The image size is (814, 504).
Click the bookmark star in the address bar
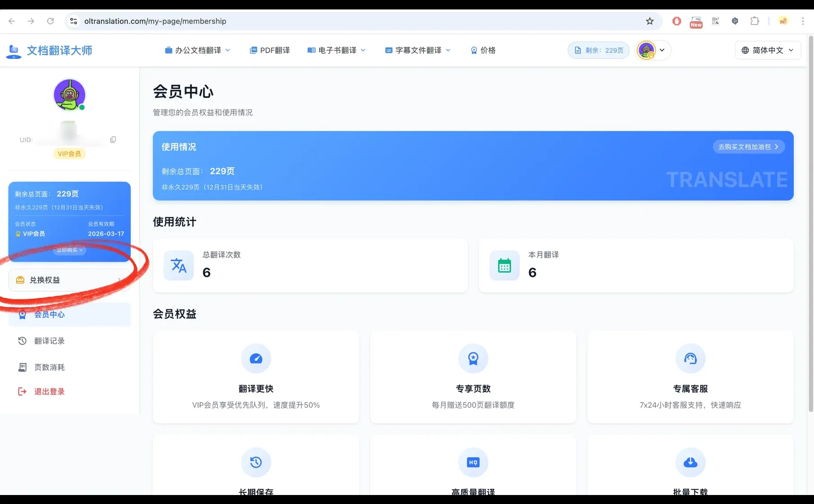[x=649, y=21]
